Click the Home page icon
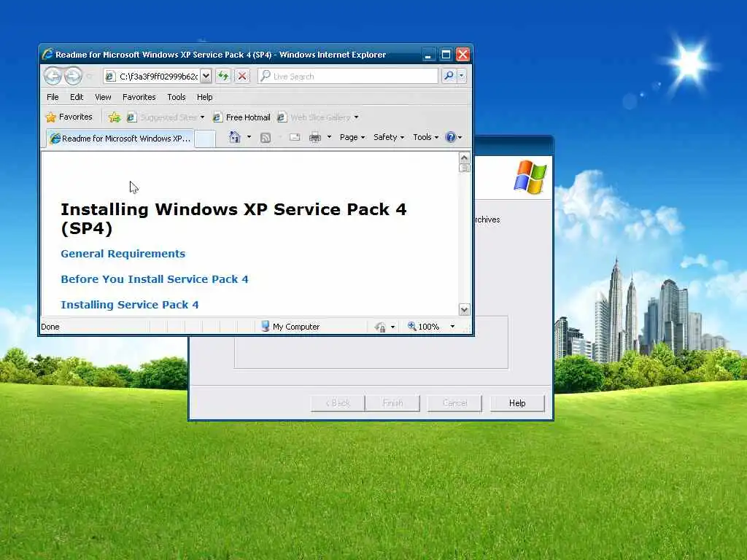The width and height of the screenshot is (747, 560). pos(234,138)
